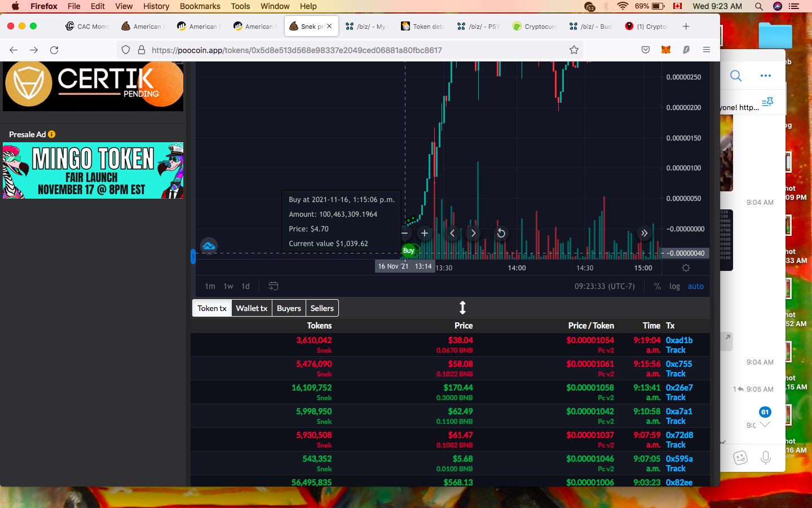
Task: Open chart settings gear icon
Action: pyautogui.click(x=686, y=268)
